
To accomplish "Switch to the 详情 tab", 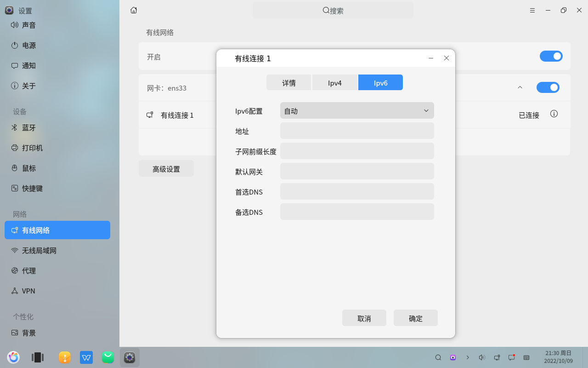I will [x=289, y=83].
